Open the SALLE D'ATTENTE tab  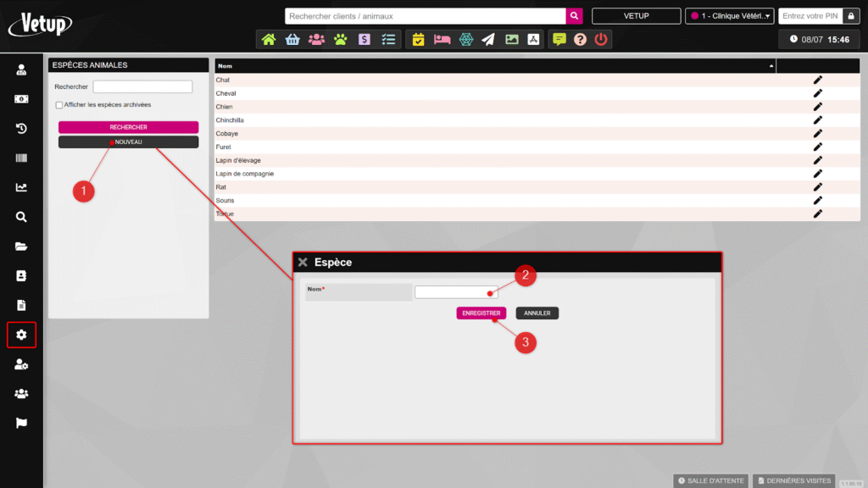pyautogui.click(x=711, y=480)
